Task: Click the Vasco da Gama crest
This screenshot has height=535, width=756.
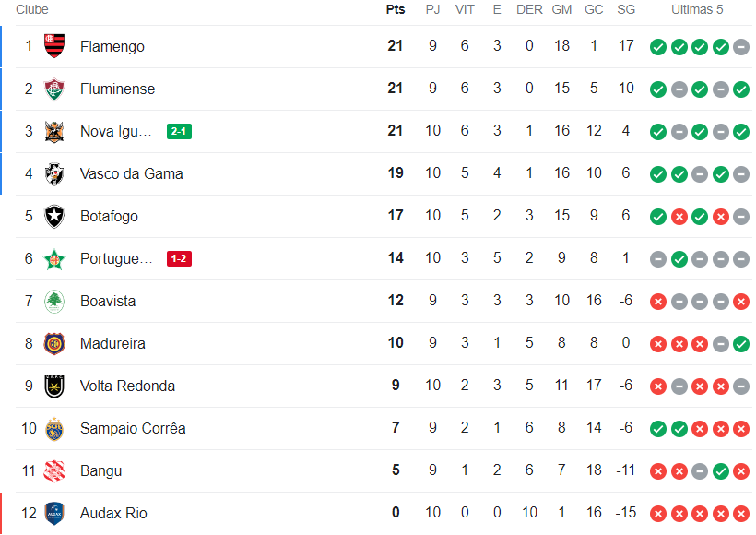Action: pyautogui.click(x=55, y=173)
